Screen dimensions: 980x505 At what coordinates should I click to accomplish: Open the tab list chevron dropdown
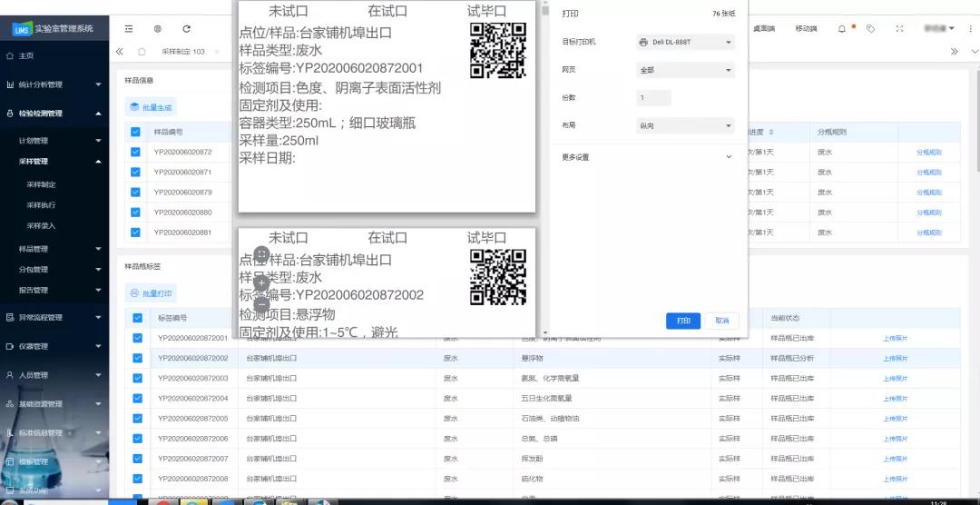point(975,51)
